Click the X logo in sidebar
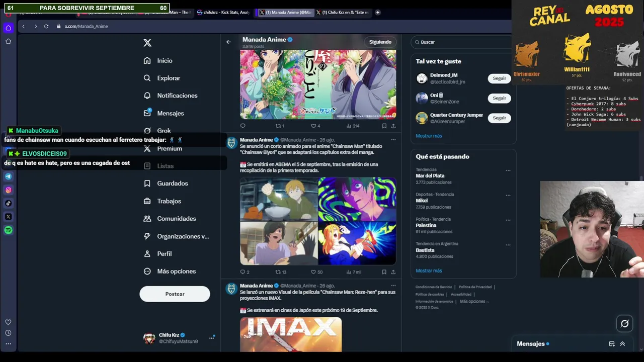 (x=147, y=43)
